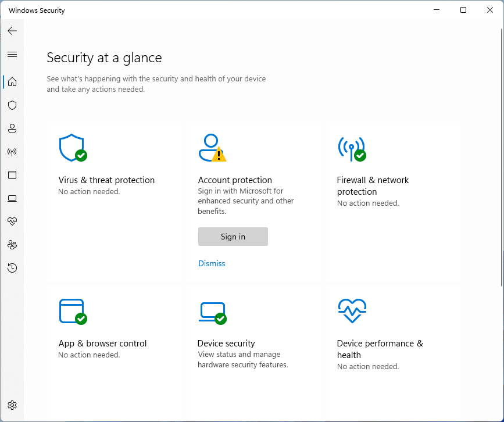Open Firewall & network protection title
The height and width of the screenshot is (422, 504).
coord(373,186)
